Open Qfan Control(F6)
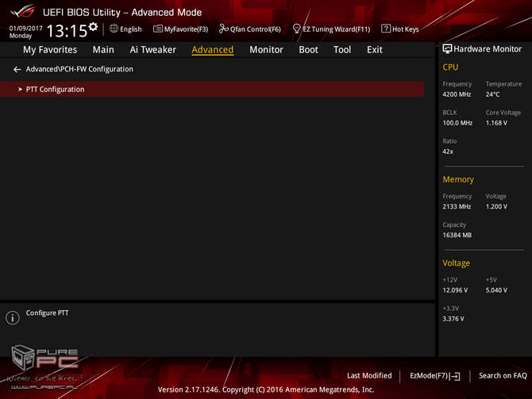This screenshot has width=532, height=399. pos(250,29)
